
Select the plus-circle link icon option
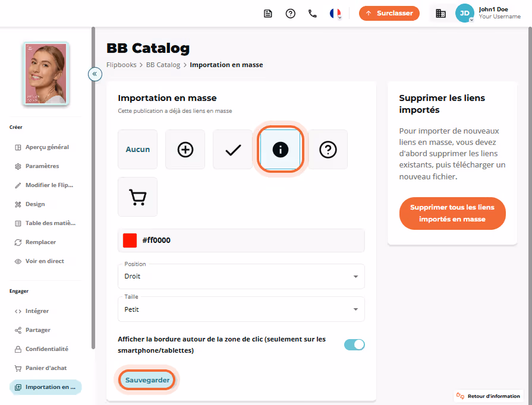[185, 150]
